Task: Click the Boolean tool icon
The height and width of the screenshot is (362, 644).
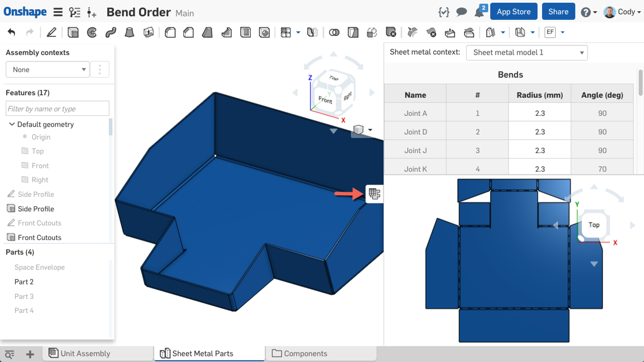Action: (334, 32)
